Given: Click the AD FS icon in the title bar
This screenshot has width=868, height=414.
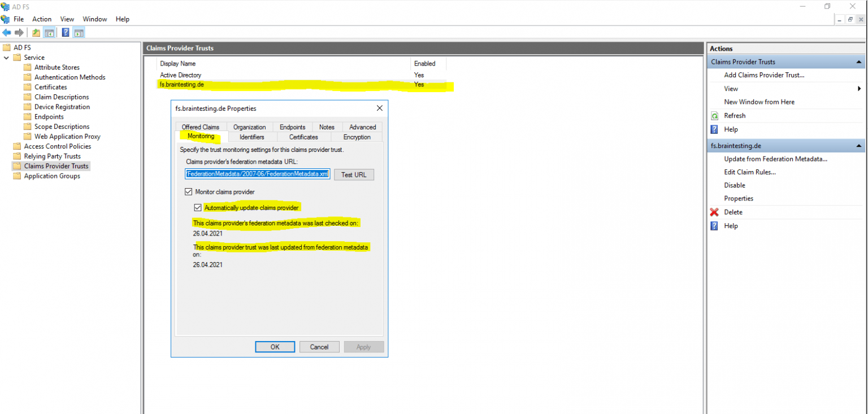Looking at the screenshot, I should point(6,6).
